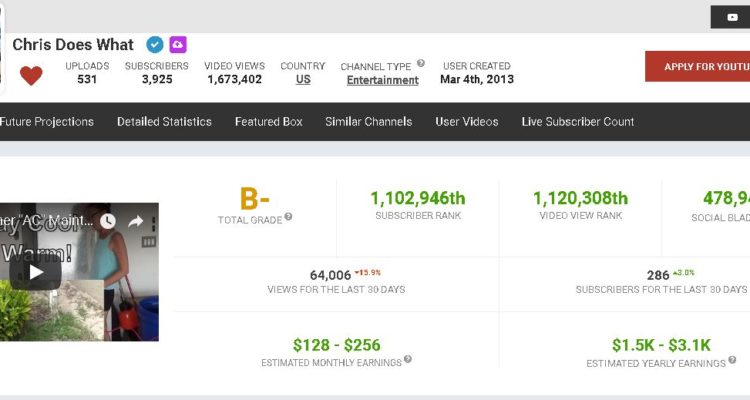View the Live Subscriber Count tab
This screenshot has width=750, height=400.
coord(577,122)
